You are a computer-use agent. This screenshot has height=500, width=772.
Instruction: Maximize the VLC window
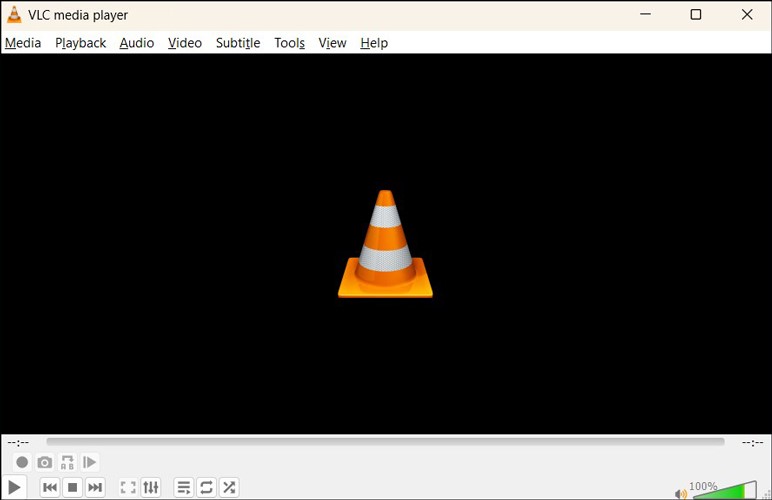click(696, 14)
